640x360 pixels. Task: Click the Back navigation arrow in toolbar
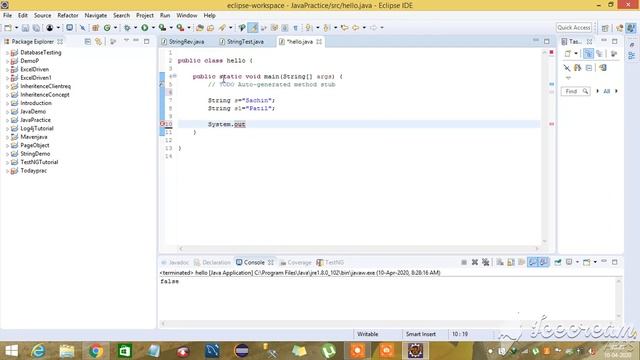[x=356, y=28]
